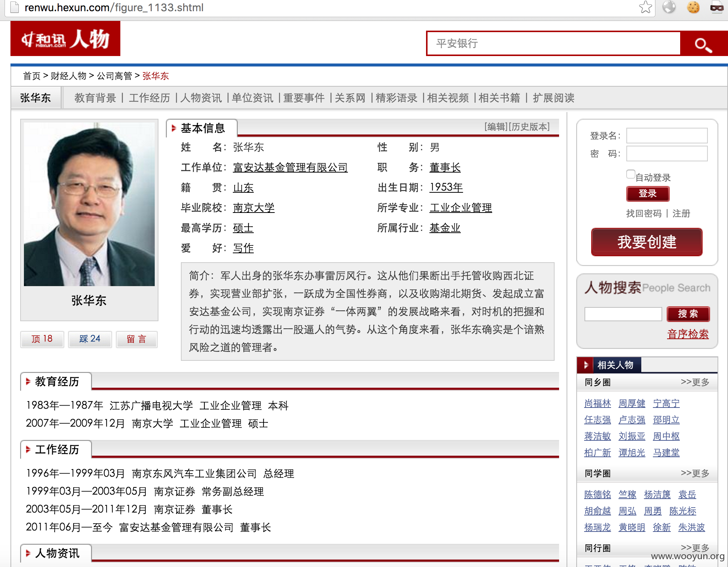Open related person 胡俞越
Image resolution: width=728 pixels, height=567 pixels.
[x=598, y=511]
